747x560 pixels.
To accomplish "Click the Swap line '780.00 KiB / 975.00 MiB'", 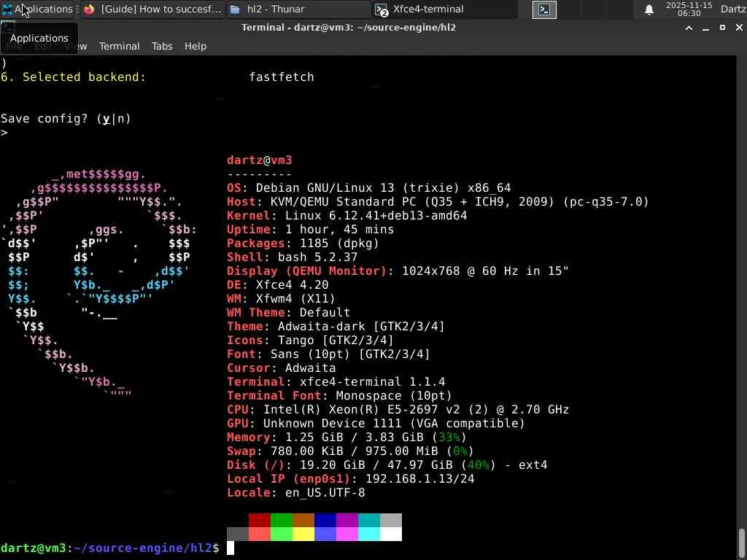I will 350,451.
